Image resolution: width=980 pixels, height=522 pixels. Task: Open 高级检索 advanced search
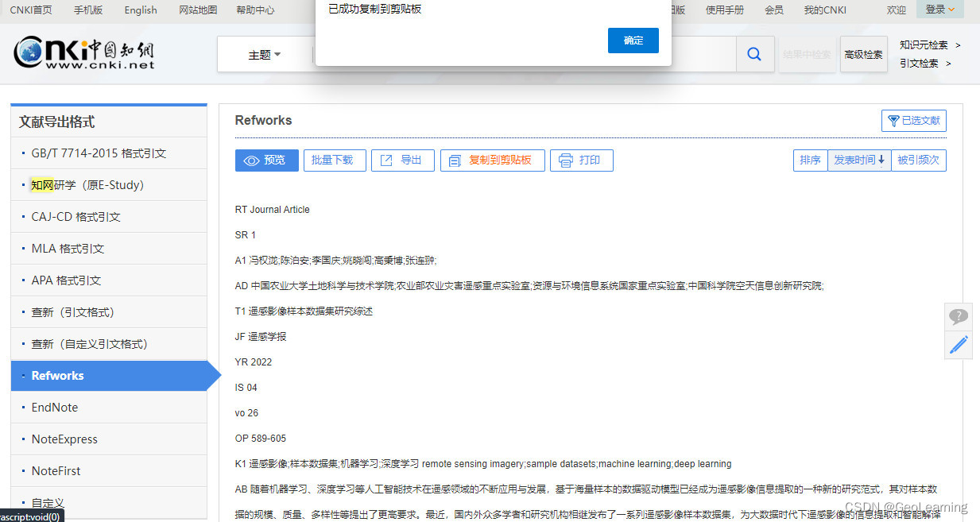click(x=864, y=54)
